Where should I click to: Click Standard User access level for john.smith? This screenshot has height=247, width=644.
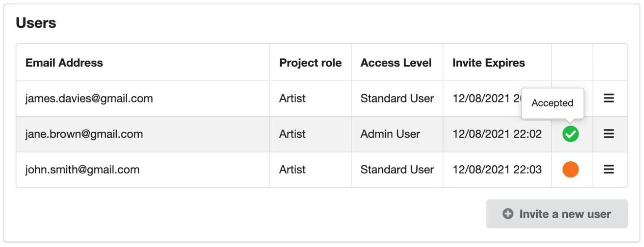(x=397, y=170)
